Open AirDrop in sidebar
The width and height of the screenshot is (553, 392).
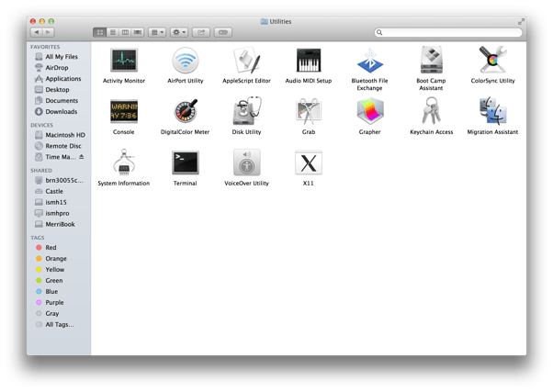(59, 68)
